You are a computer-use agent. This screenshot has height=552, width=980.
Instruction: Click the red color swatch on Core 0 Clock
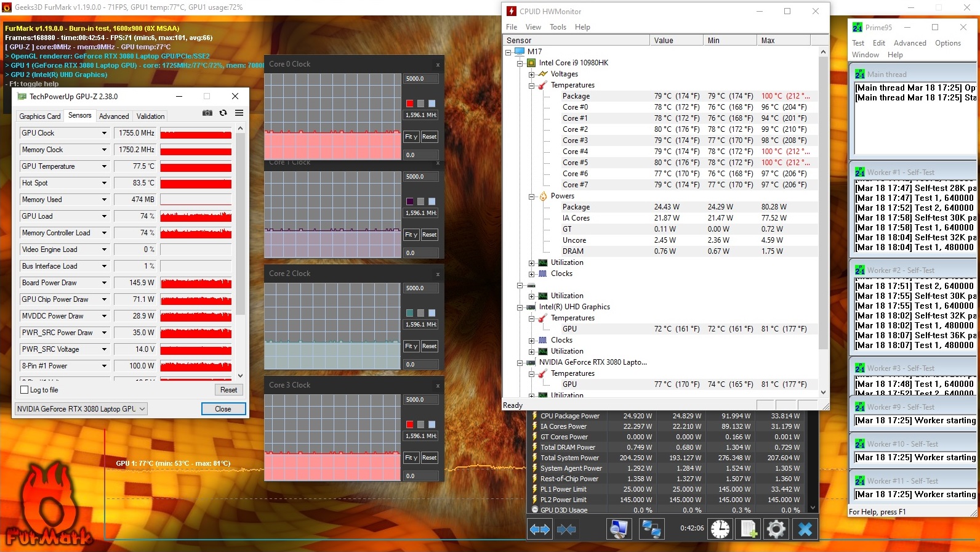click(x=410, y=103)
